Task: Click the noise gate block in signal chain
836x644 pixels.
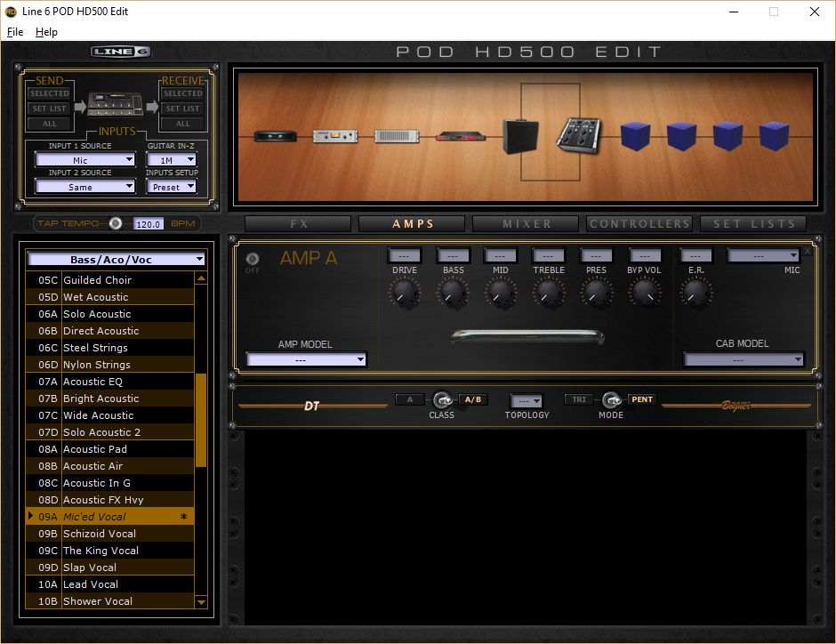Action: point(275,136)
